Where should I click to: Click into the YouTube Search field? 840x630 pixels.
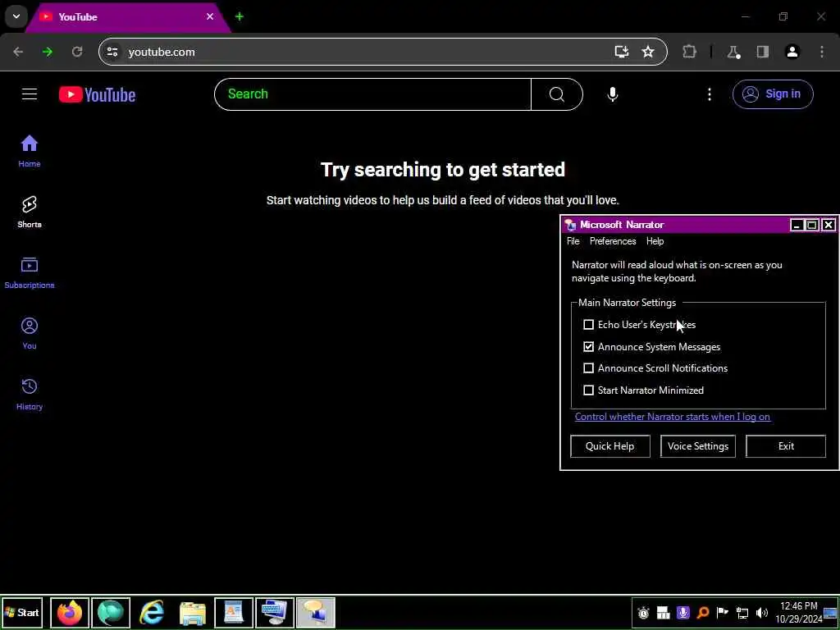(x=373, y=94)
